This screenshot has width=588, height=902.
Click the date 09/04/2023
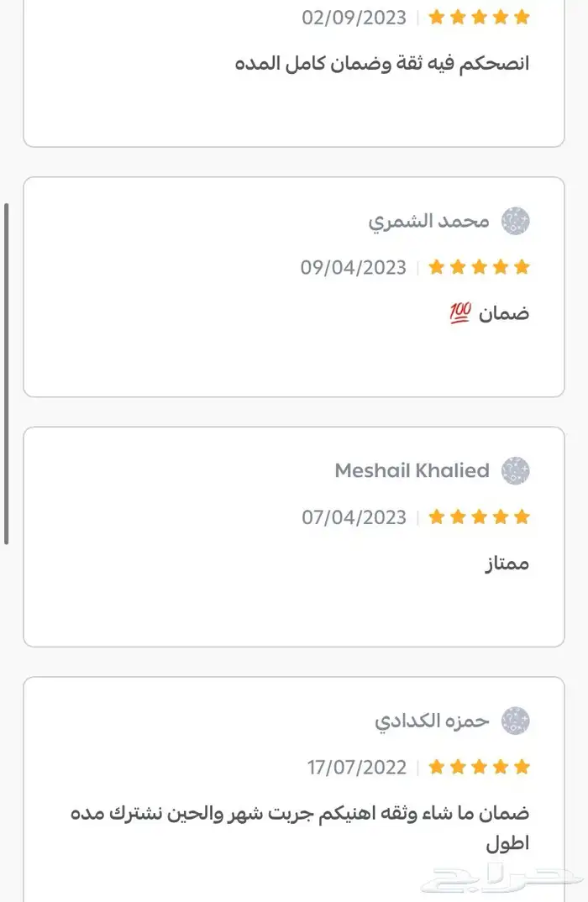tap(354, 268)
